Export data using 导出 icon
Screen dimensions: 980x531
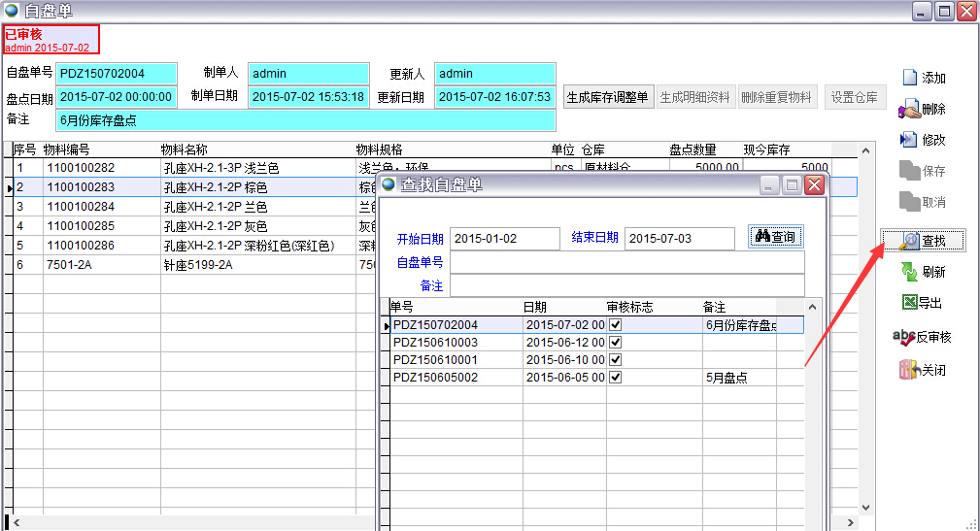923,303
